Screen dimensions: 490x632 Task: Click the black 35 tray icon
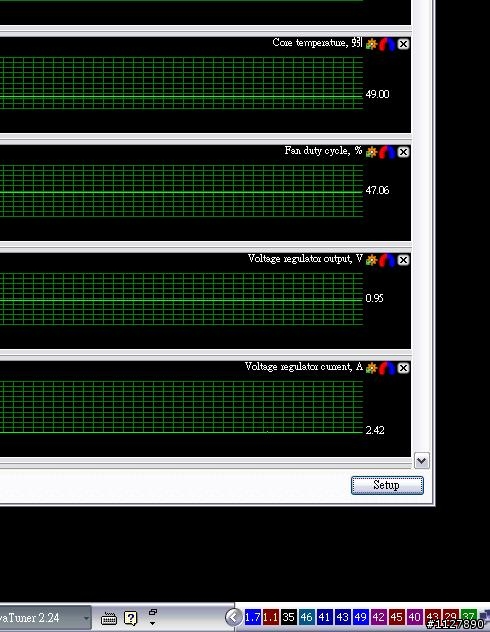[289, 617]
